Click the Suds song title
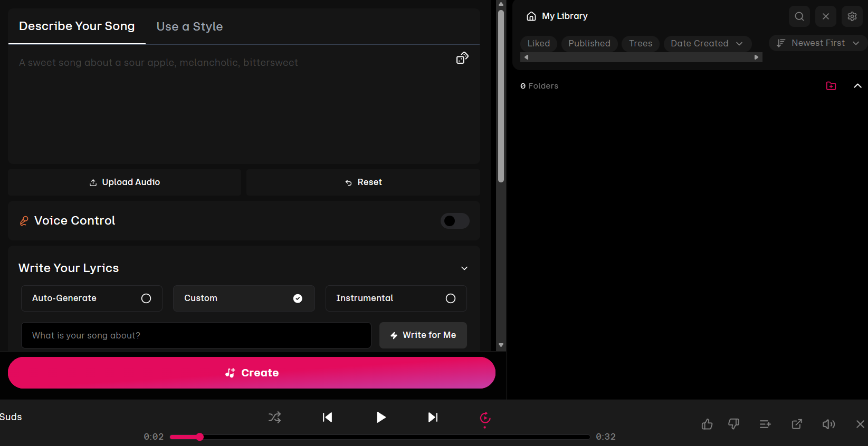 11,417
